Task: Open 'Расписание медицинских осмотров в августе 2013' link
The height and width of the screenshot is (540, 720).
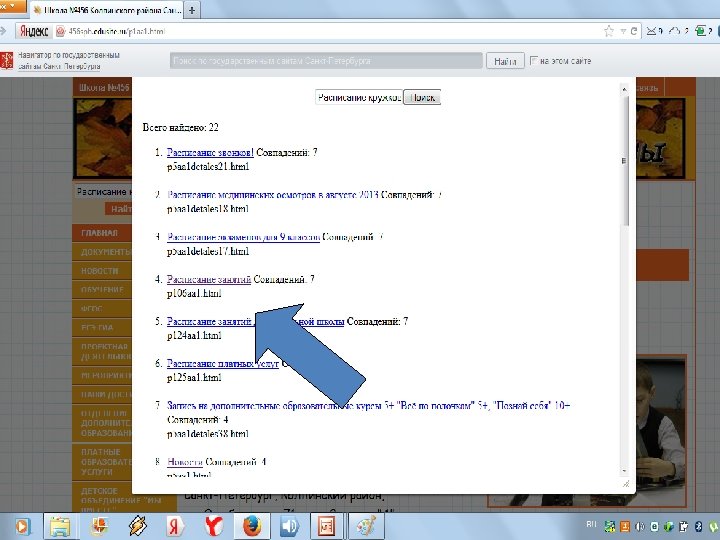Action: pos(273,195)
